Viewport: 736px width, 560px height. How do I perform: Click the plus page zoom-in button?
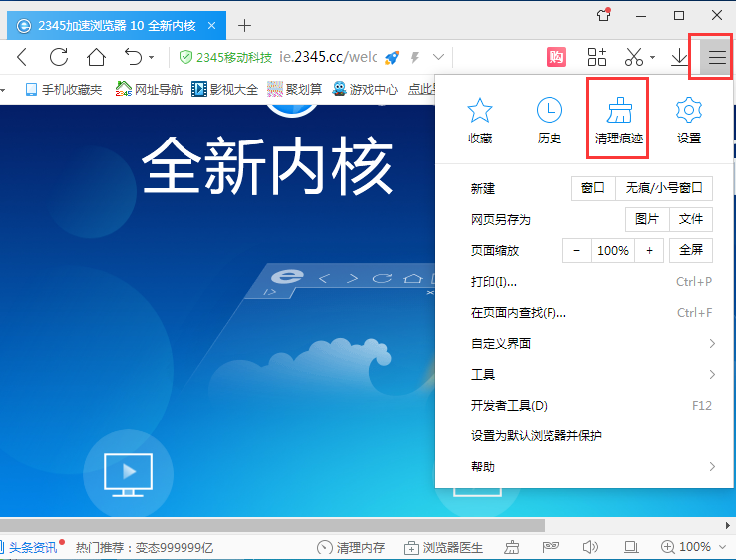coord(649,250)
